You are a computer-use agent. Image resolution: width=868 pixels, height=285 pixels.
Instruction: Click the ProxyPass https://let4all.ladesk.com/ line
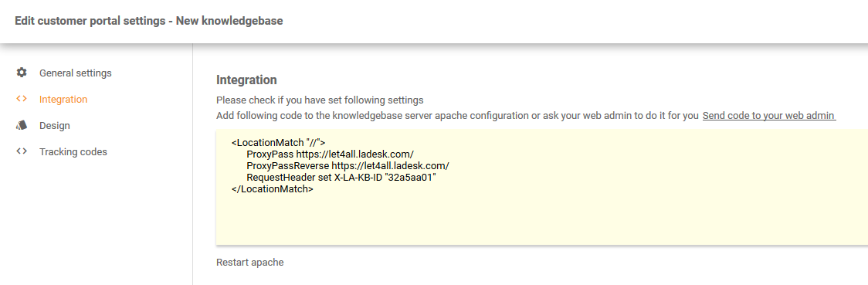pos(330,154)
